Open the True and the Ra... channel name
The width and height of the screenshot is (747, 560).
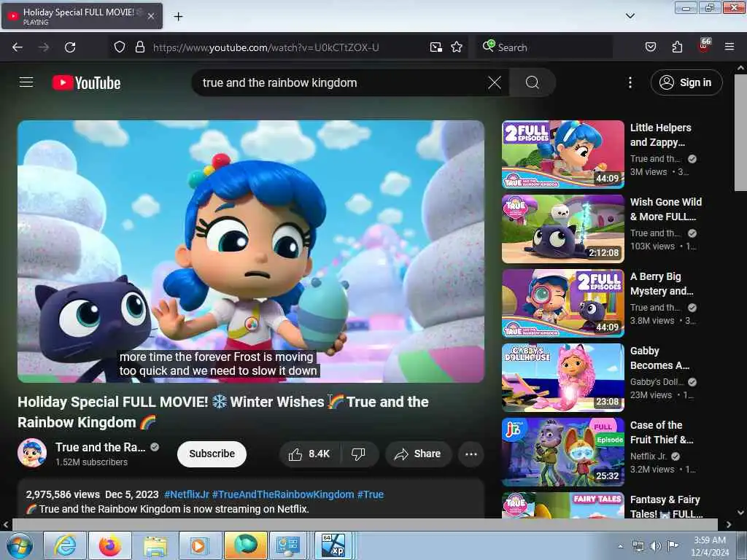click(101, 447)
